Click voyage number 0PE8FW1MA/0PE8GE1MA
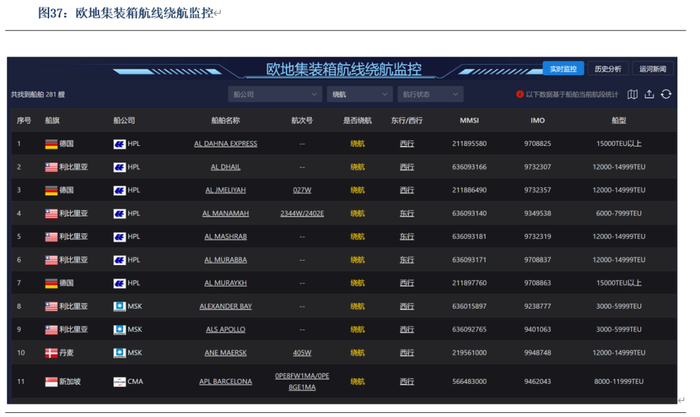Screen dimensions: 700x417 tap(302, 382)
